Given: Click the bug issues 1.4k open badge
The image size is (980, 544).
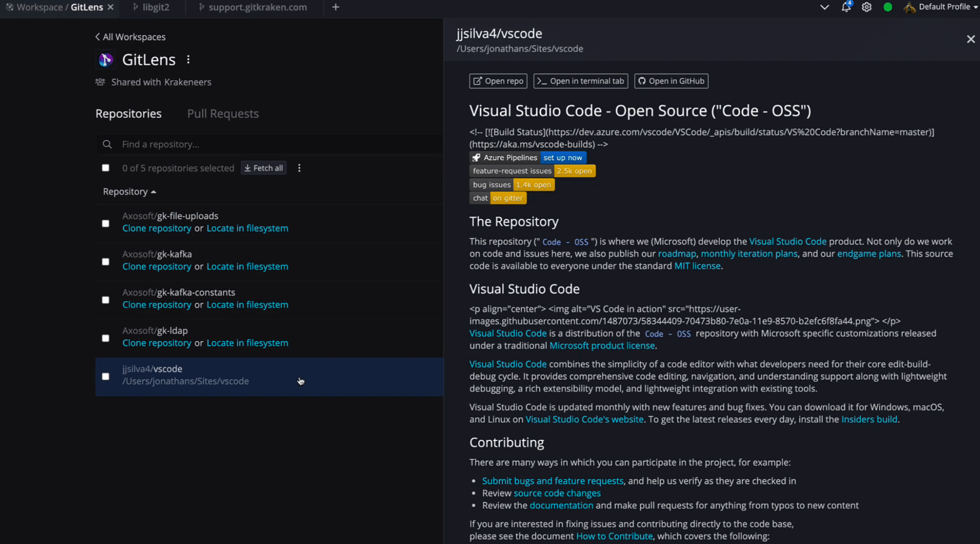Looking at the screenshot, I should pos(512,185).
